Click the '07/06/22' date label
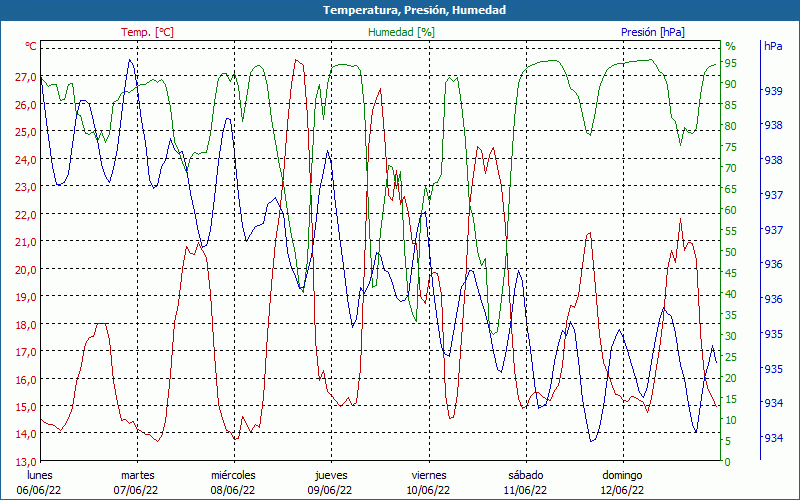This screenshot has height=500, width=800. pyautogui.click(x=136, y=491)
